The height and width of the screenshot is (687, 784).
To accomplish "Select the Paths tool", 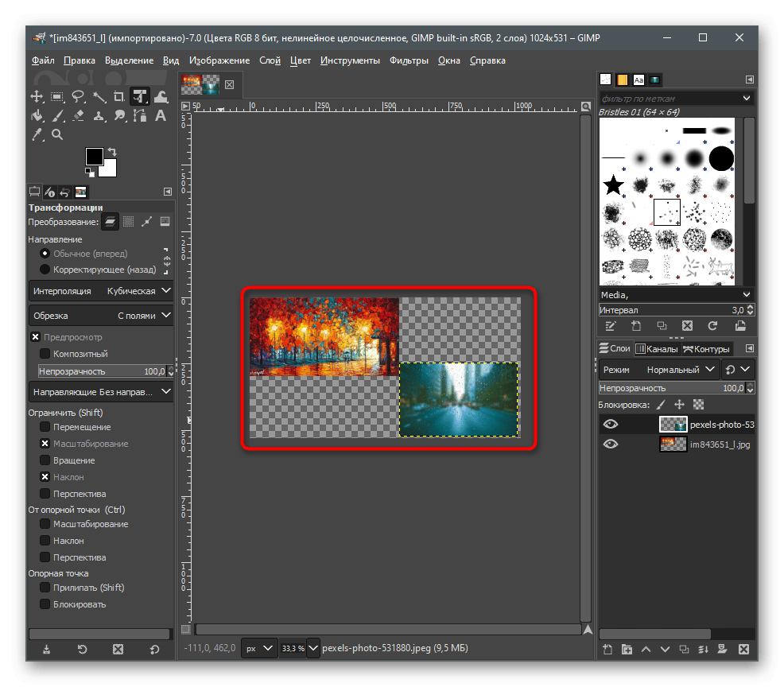I will [140, 116].
